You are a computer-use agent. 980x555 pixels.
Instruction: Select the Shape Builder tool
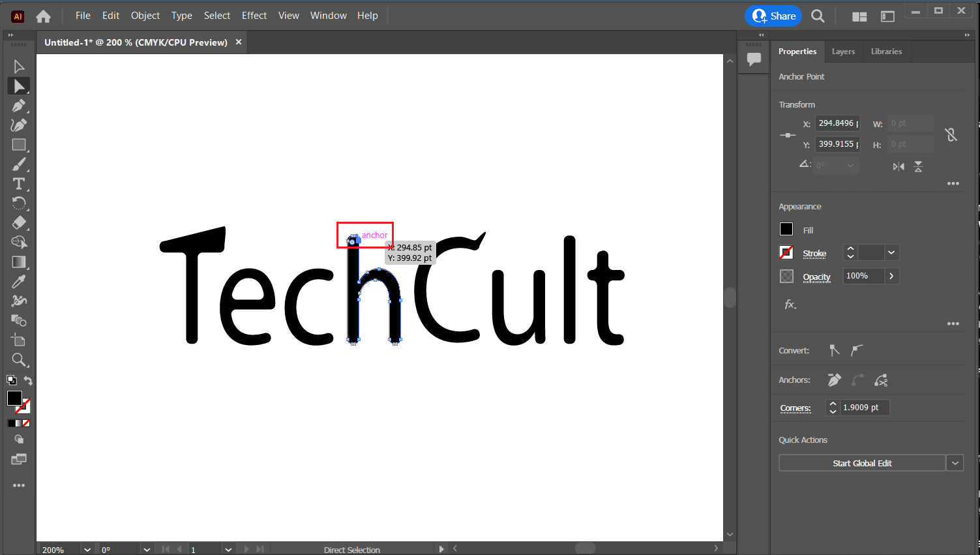tap(19, 243)
